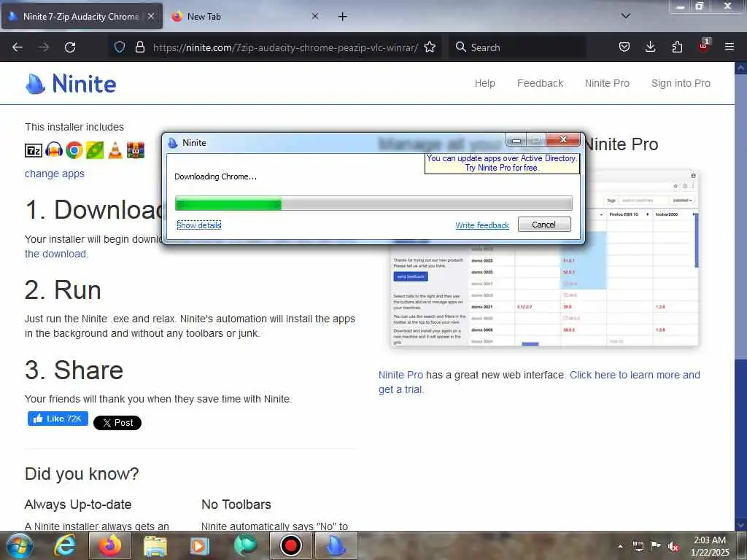Viewport: 747px width, 560px height.
Task: Click the Ninite Pro text link
Action: click(400, 375)
